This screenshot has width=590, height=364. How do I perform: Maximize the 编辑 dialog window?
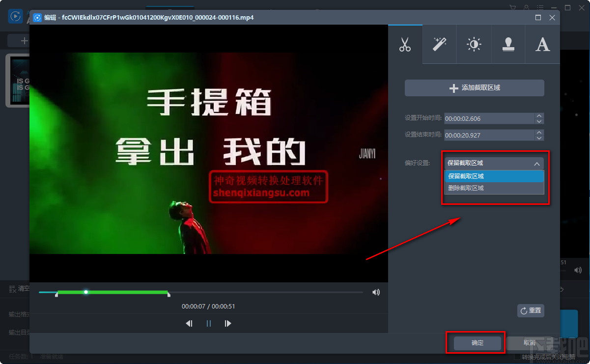pyautogui.click(x=538, y=17)
